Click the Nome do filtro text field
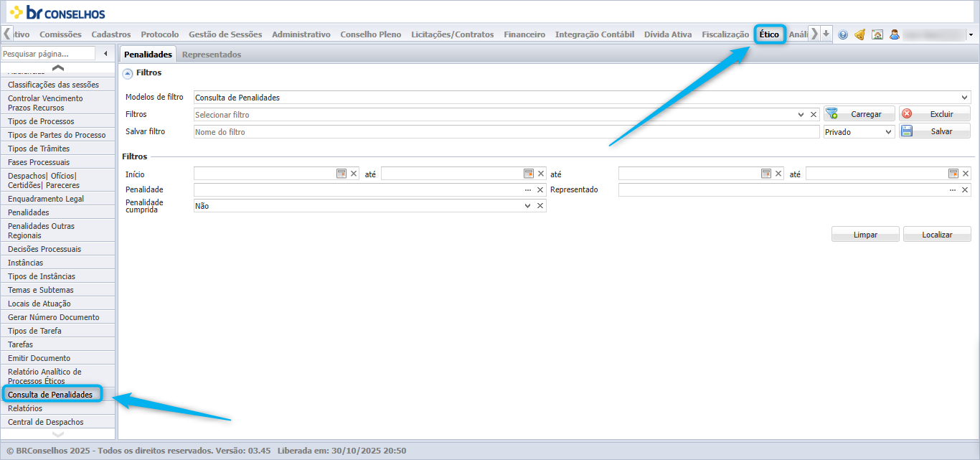Viewport: 980px width, 460px height. click(507, 132)
